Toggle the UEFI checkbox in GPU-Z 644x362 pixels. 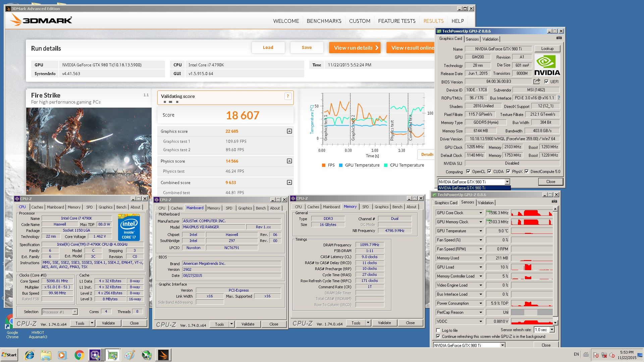pos(546,81)
